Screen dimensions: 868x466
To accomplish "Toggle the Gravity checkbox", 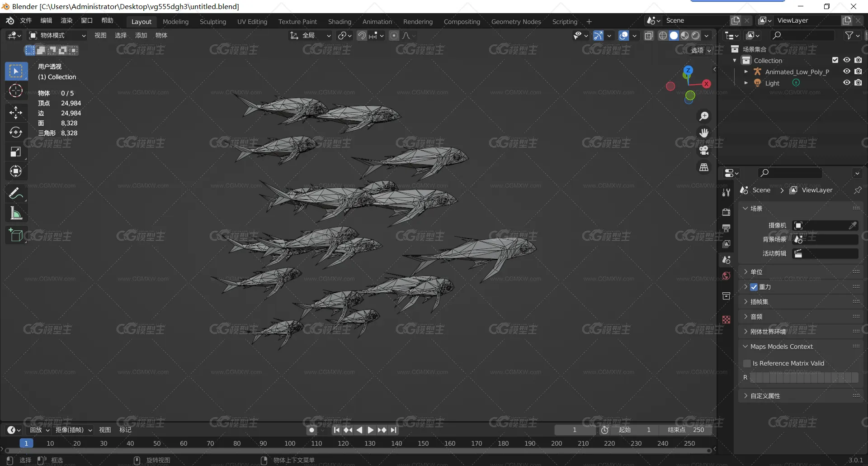I will [x=754, y=287].
